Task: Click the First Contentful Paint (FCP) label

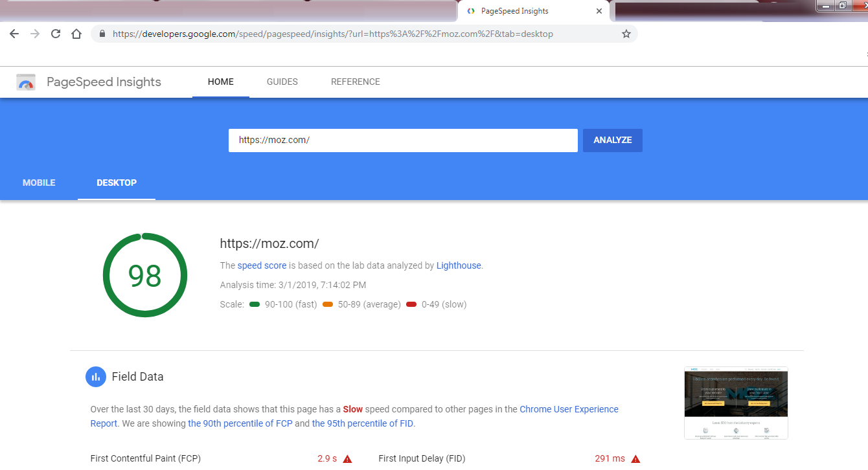Action: 146,458
